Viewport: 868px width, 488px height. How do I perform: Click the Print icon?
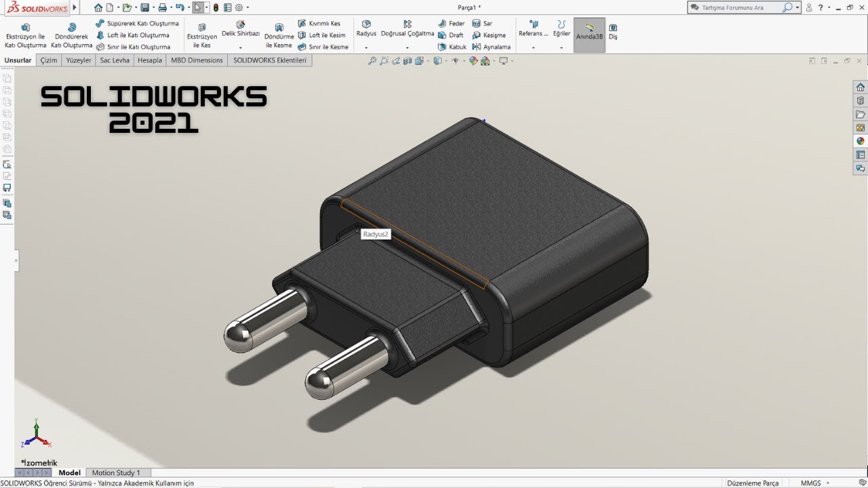tap(162, 7)
